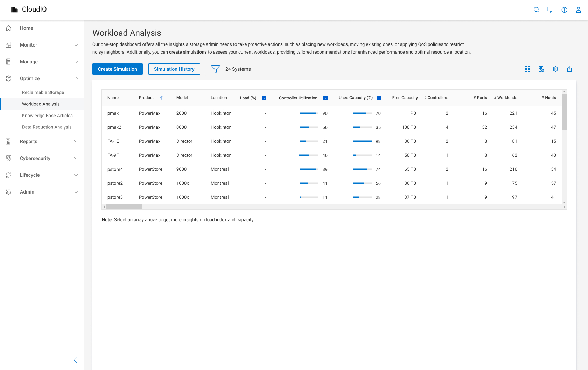Click Controller Utilization info icon
Image resolution: width=588 pixels, height=370 pixels.
pos(325,98)
